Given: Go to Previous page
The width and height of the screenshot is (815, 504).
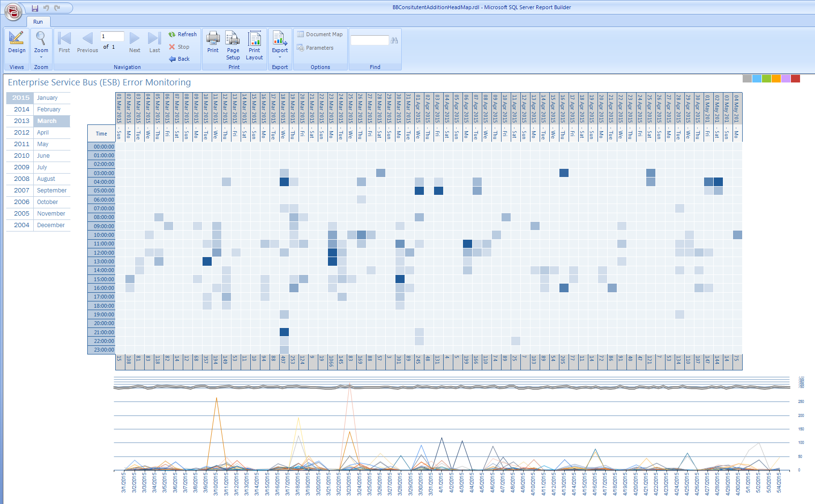Looking at the screenshot, I should pyautogui.click(x=87, y=42).
